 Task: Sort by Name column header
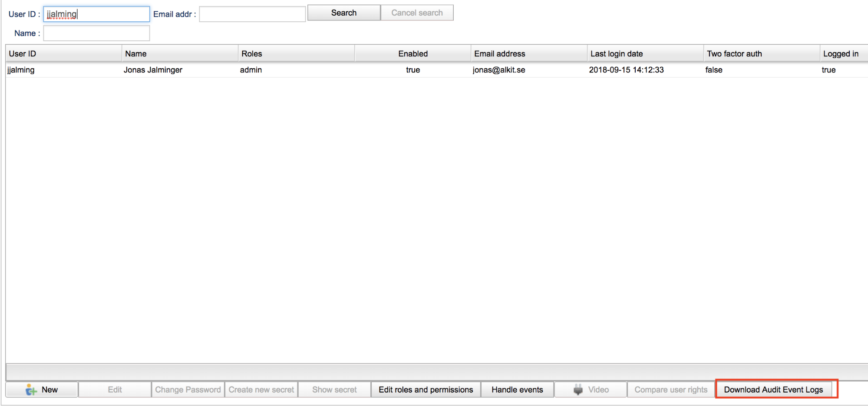(180, 53)
